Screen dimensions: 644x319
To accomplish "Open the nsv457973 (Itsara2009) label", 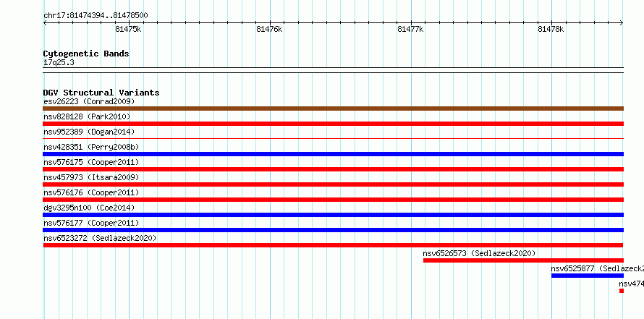I will pos(91,177).
